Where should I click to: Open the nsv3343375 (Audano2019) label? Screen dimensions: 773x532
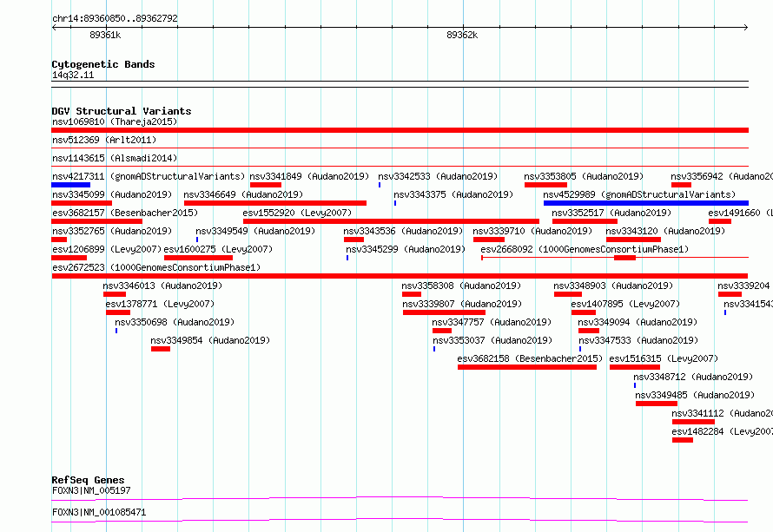click(x=453, y=194)
